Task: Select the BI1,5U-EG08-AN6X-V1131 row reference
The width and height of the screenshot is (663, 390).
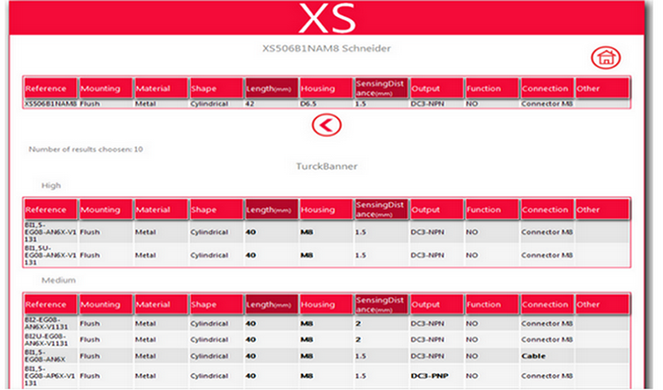Action: pos(50,255)
